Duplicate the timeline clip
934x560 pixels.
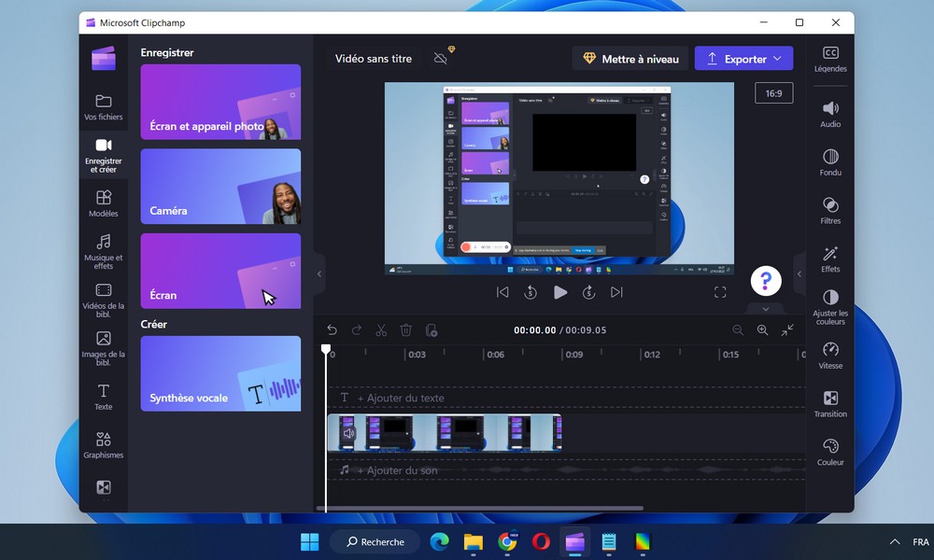[432, 329]
